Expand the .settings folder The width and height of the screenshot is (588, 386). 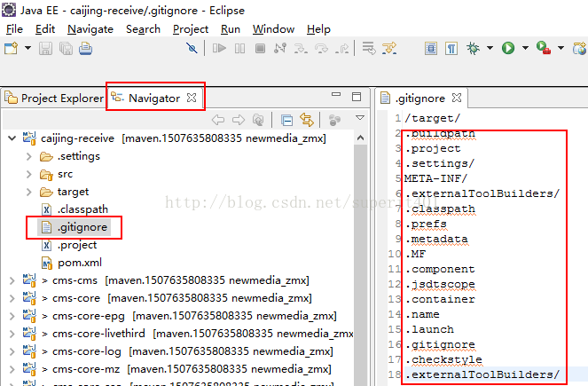click(29, 156)
